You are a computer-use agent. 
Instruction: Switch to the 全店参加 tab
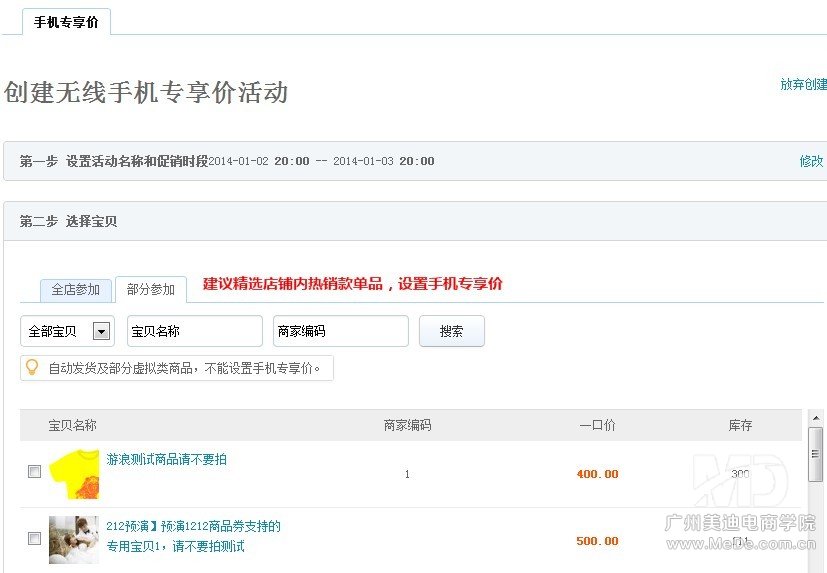point(75,290)
